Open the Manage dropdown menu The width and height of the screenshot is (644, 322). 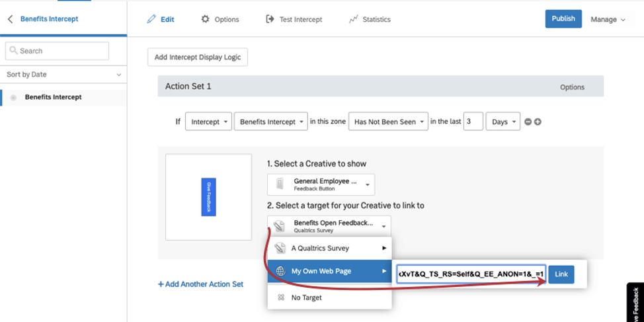pyautogui.click(x=608, y=19)
